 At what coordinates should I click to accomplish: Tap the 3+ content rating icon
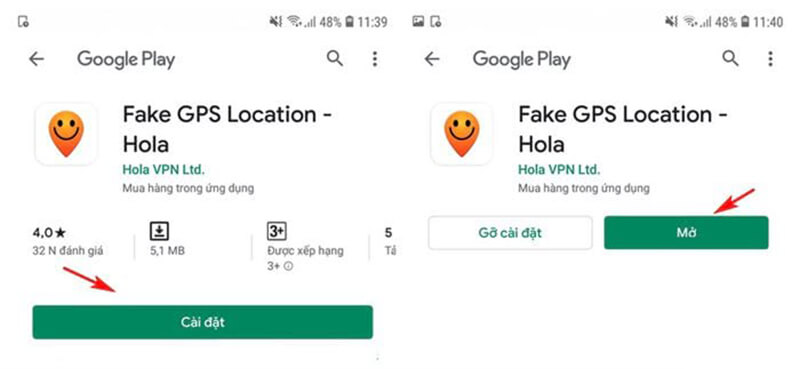(x=277, y=232)
